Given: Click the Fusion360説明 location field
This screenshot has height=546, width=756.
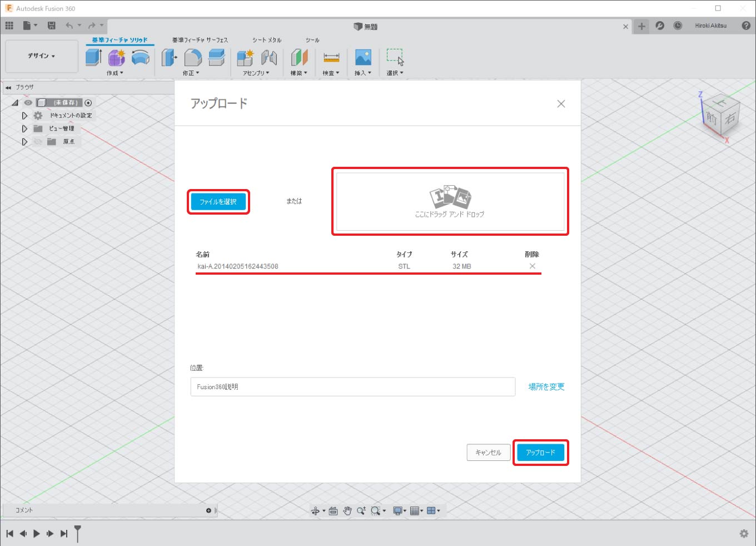Looking at the screenshot, I should (352, 387).
